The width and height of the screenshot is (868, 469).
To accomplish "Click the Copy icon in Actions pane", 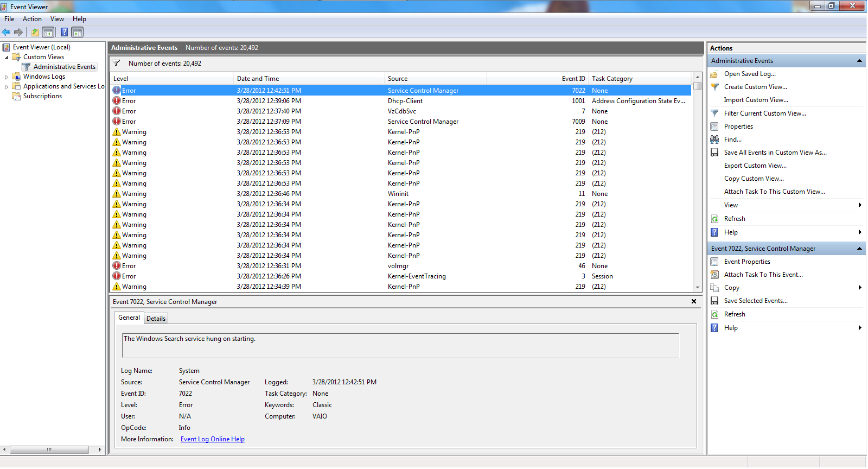I will click(715, 288).
